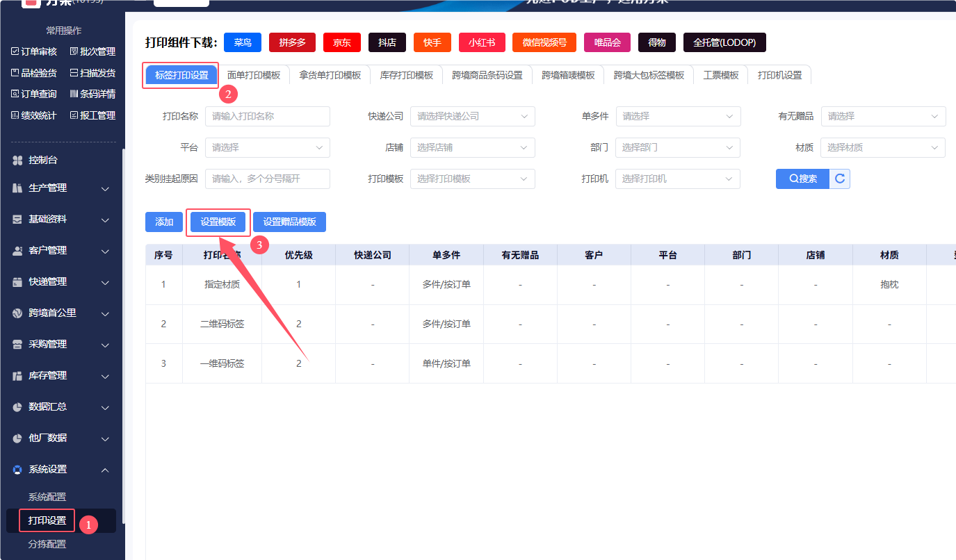Open the 店铺 dropdown
This screenshot has height=560, width=956.
pyautogui.click(x=473, y=147)
